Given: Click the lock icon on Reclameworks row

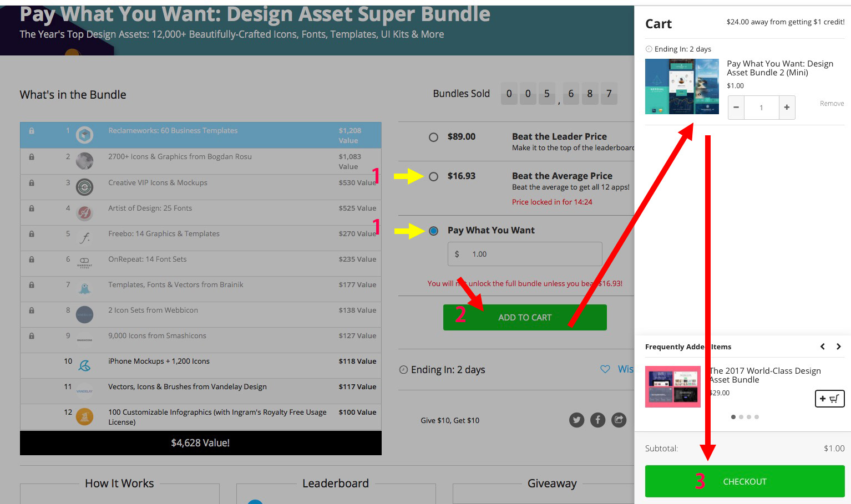Looking at the screenshot, I should (x=32, y=131).
